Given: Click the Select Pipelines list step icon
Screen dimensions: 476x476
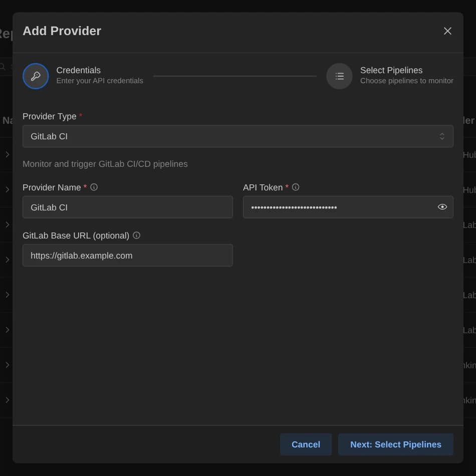Looking at the screenshot, I should (x=339, y=76).
